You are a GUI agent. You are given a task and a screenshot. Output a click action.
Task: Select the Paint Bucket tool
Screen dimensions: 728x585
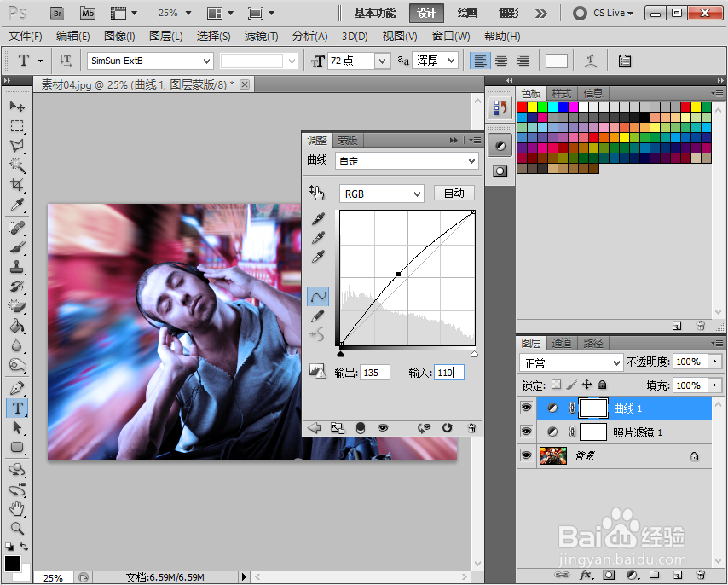(x=17, y=326)
